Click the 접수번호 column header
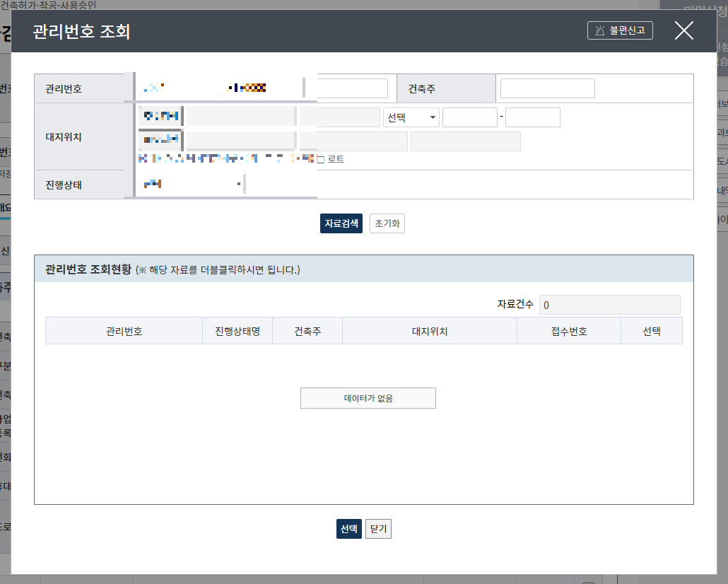This screenshot has width=728, height=584. (568, 329)
